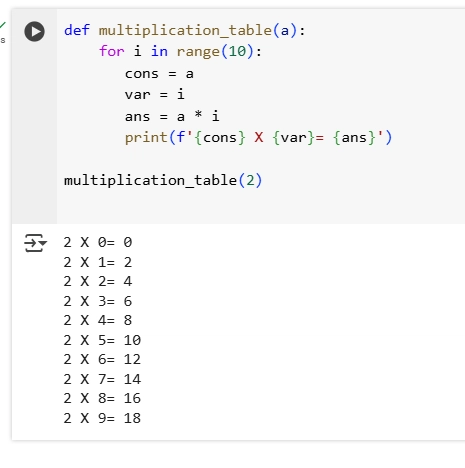The image size is (465, 468).
Task: Open the cell output actions icon
Action: [35, 243]
